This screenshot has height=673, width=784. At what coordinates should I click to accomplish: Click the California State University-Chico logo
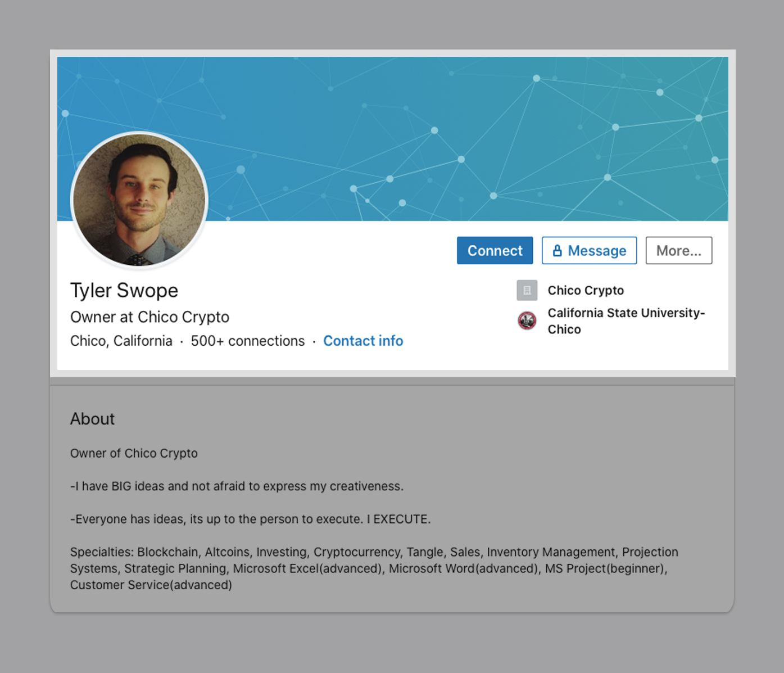(527, 321)
